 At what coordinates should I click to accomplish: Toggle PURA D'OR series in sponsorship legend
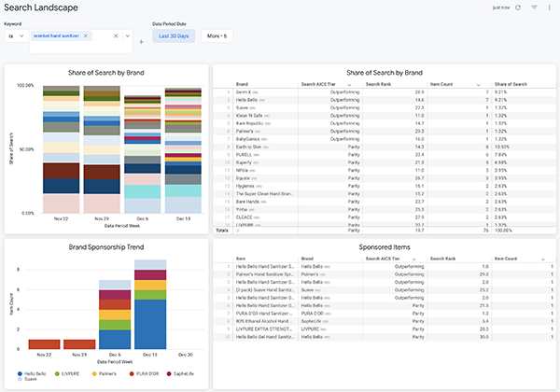pyautogui.click(x=144, y=373)
